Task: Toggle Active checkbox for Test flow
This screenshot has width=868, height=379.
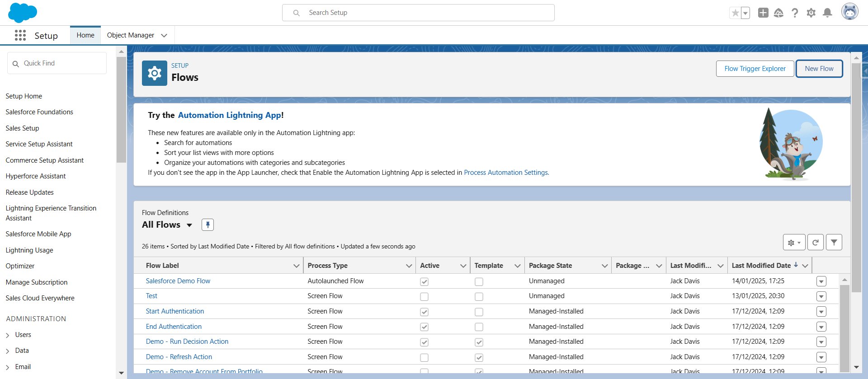Action: (424, 297)
